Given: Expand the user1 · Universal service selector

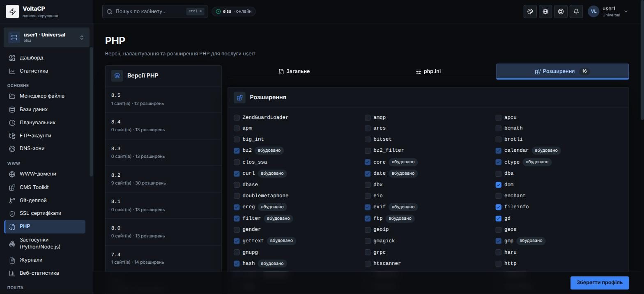Looking at the screenshot, I should point(46,37).
